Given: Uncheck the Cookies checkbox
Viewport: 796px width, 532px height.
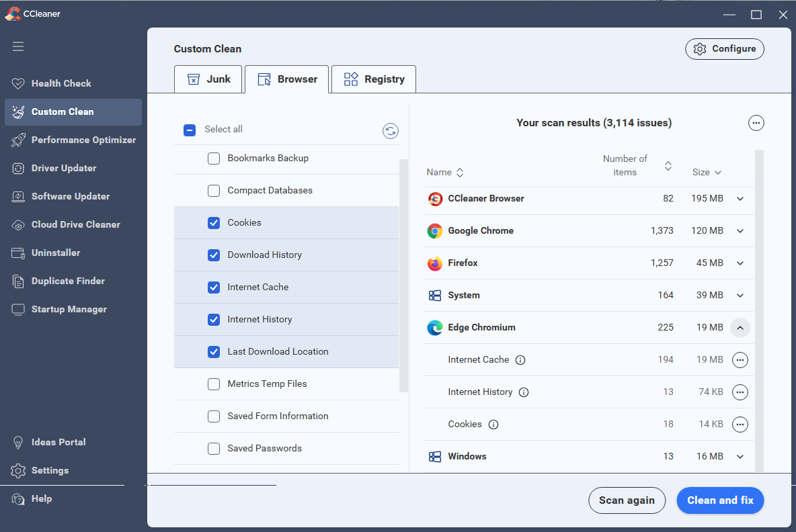Looking at the screenshot, I should [x=214, y=223].
